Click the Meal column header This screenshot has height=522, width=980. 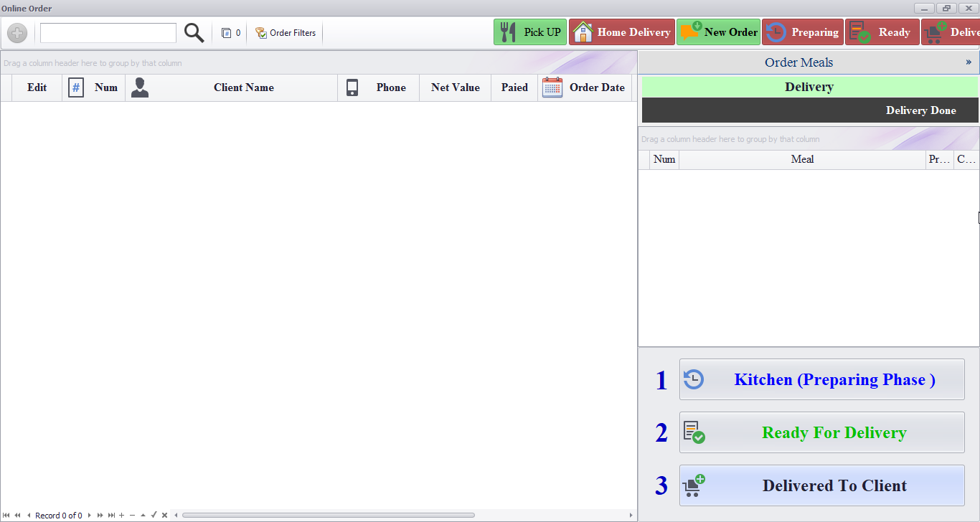coord(802,159)
